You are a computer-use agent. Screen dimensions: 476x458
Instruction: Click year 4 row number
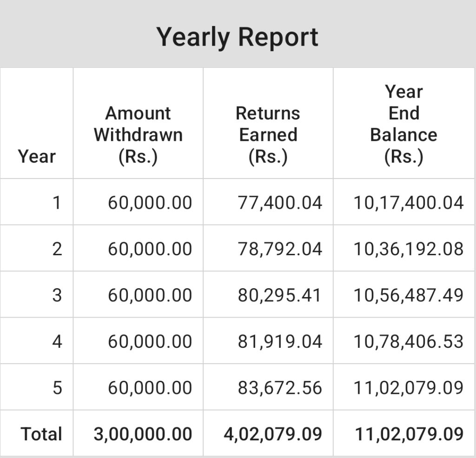click(x=57, y=341)
